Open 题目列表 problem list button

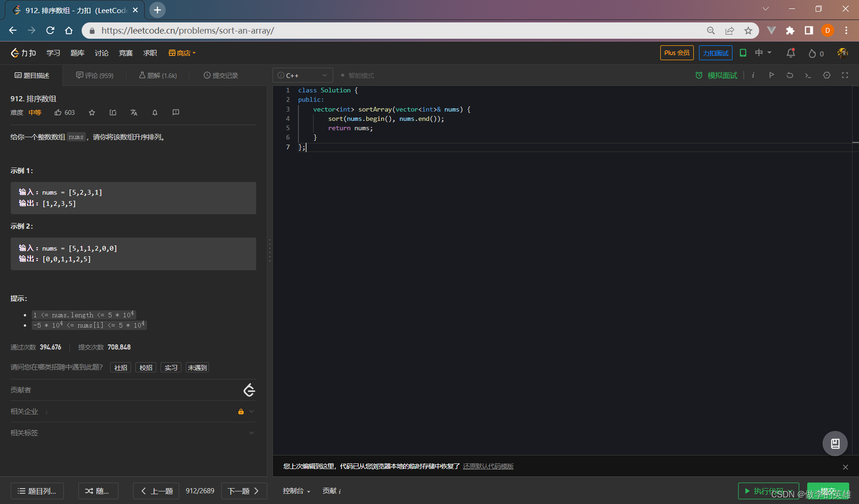[x=37, y=491]
